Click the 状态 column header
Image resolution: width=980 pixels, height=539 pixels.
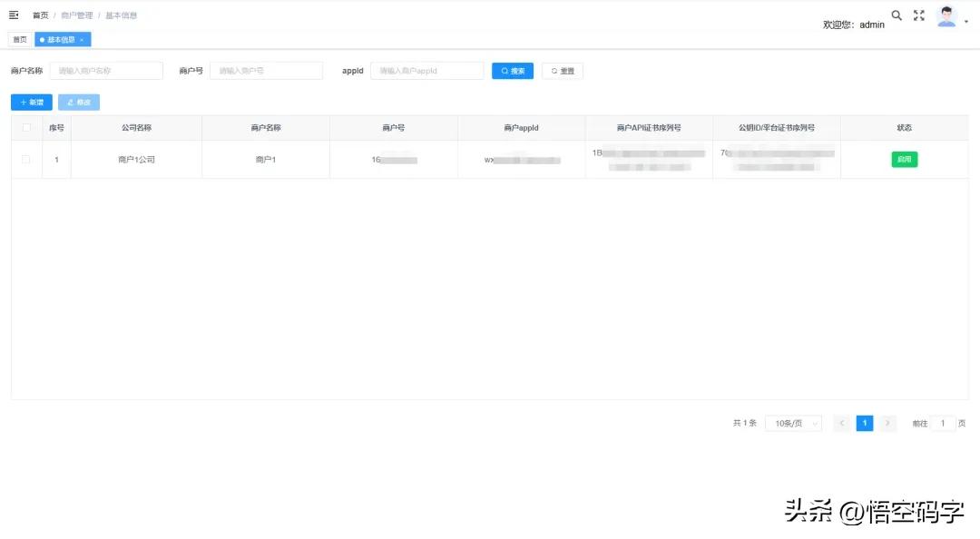tap(905, 128)
